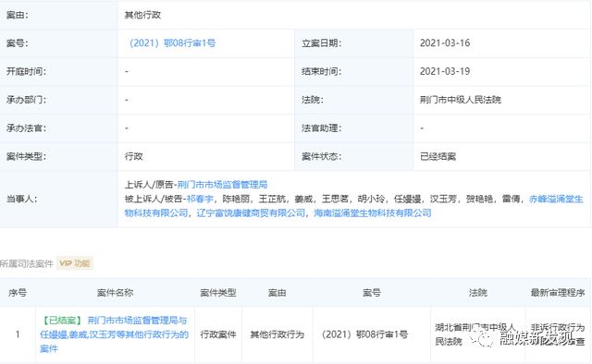Click the filing date 2021-03-16
The height and width of the screenshot is (364, 592).
click(x=445, y=43)
